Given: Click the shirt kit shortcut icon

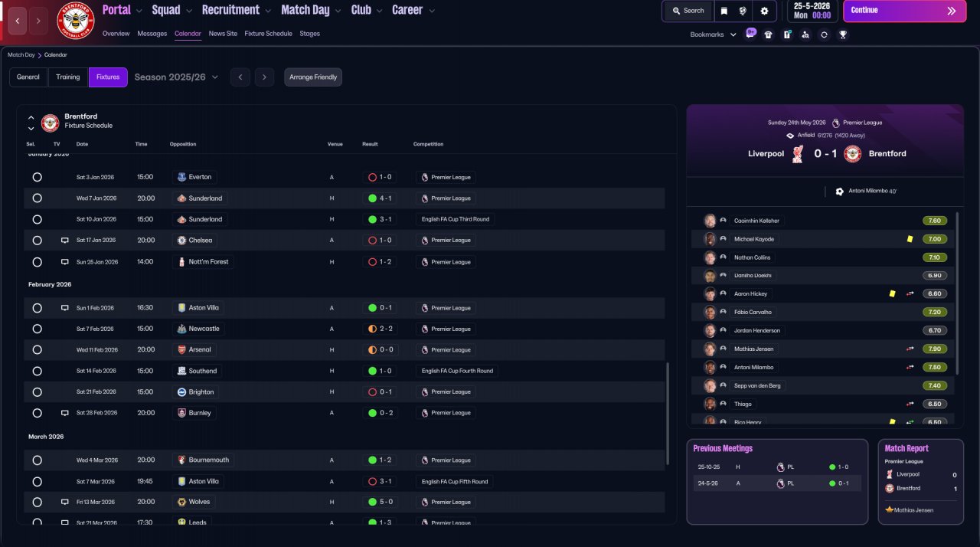Looking at the screenshot, I should pyautogui.click(x=769, y=34).
